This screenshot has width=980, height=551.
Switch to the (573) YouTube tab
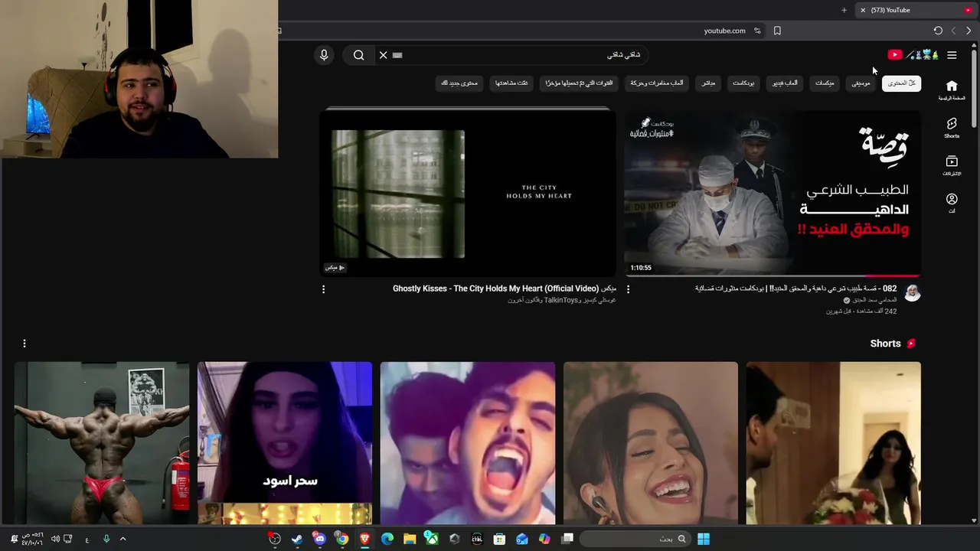click(x=916, y=10)
